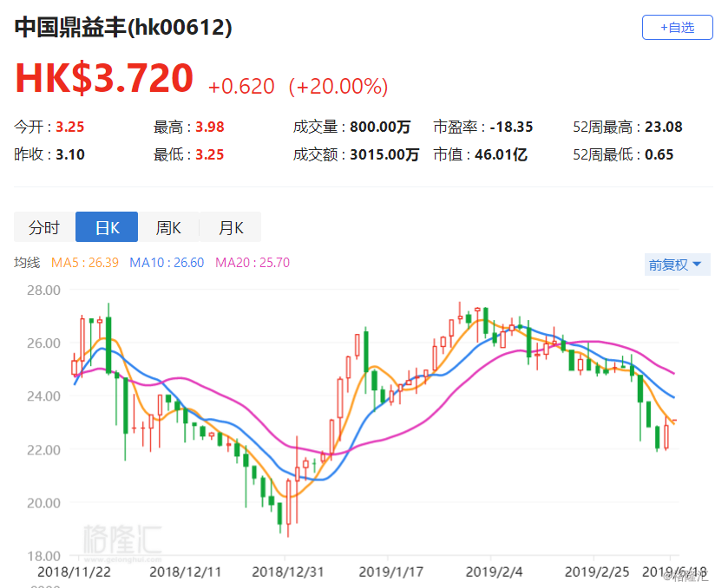
Task: Click the (+20.00%) percentage change
Action: point(338,86)
